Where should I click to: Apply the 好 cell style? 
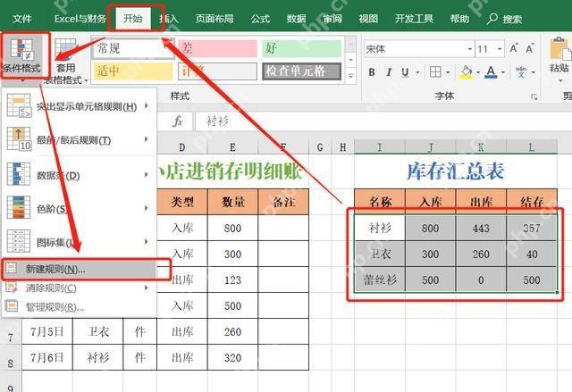click(x=302, y=48)
